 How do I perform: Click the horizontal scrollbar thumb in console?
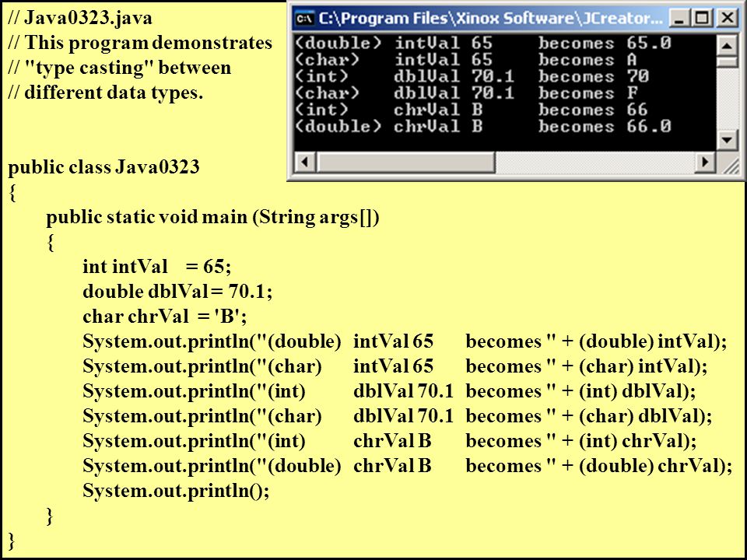pyautogui.click(x=405, y=162)
